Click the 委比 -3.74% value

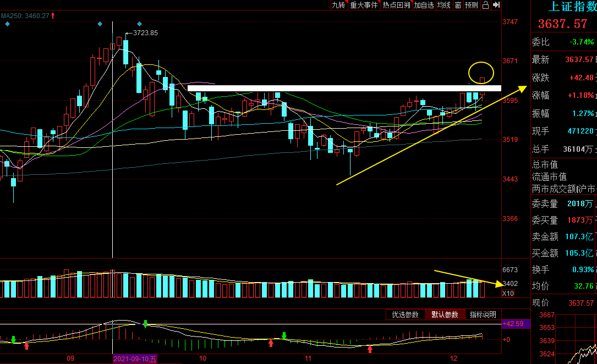point(582,42)
